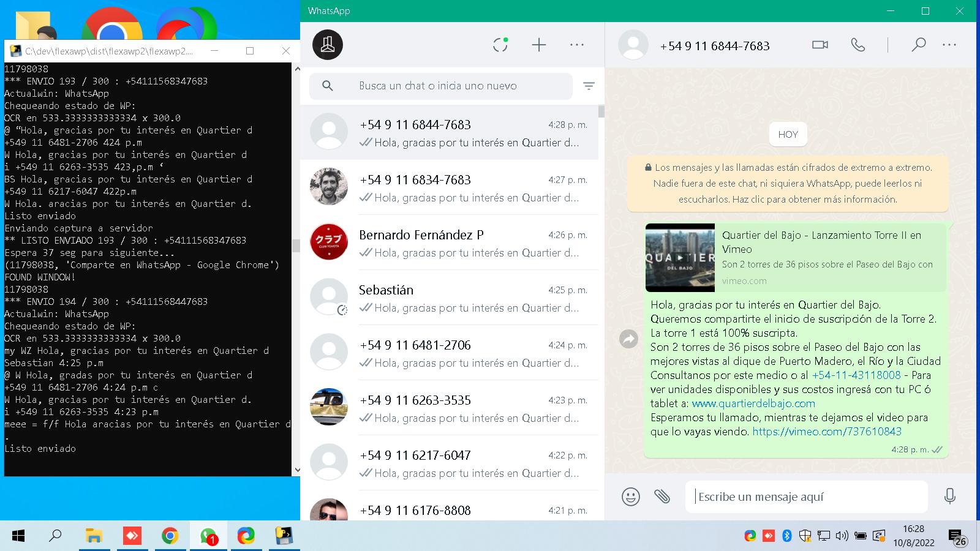Click the contact number in chat header
980x551 pixels.
tap(715, 46)
